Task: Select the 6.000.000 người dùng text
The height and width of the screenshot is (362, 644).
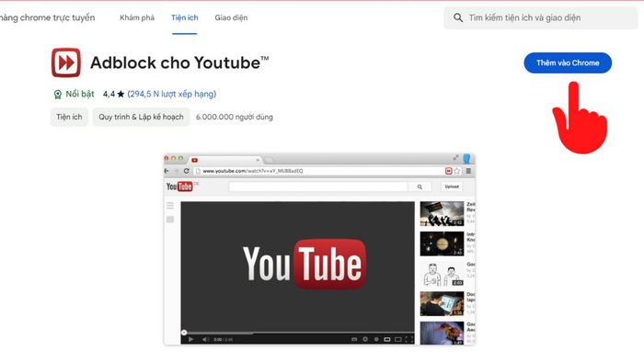Action: pyautogui.click(x=234, y=117)
